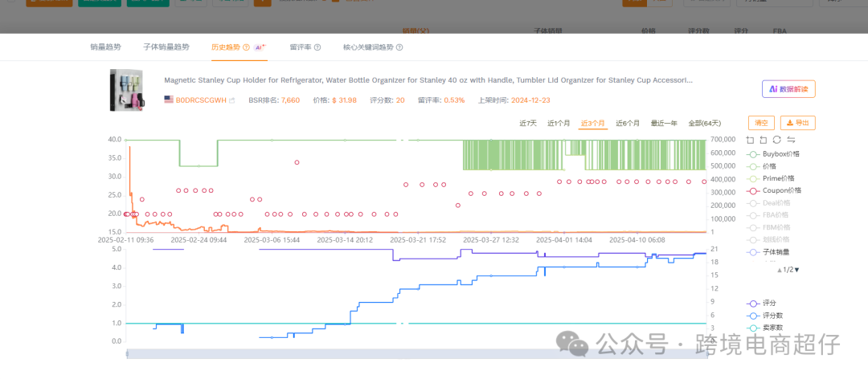Click the chart restore/refresh icon

[x=777, y=140]
